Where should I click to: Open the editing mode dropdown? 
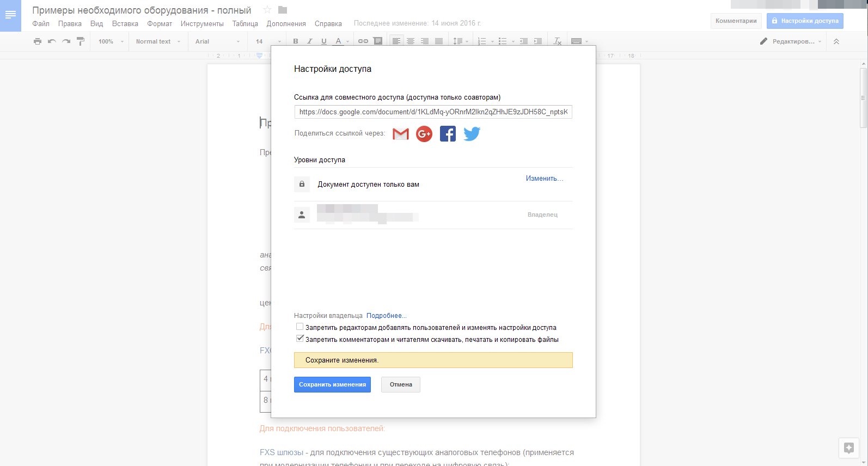pos(791,41)
